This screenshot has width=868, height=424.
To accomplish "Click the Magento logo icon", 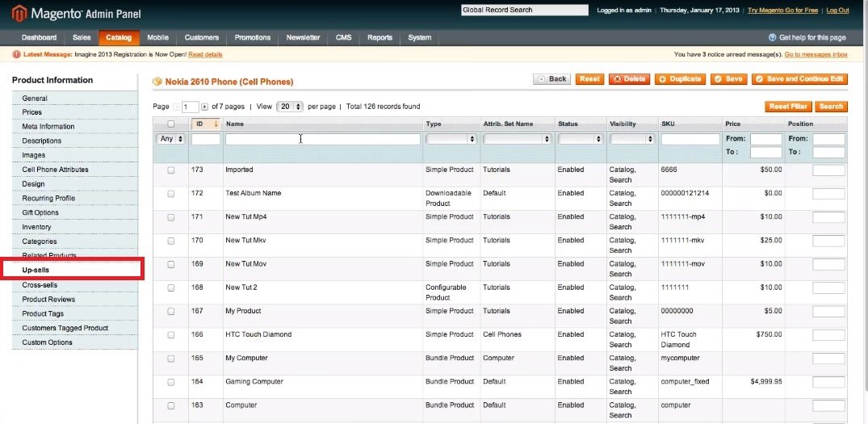I will (19, 13).
